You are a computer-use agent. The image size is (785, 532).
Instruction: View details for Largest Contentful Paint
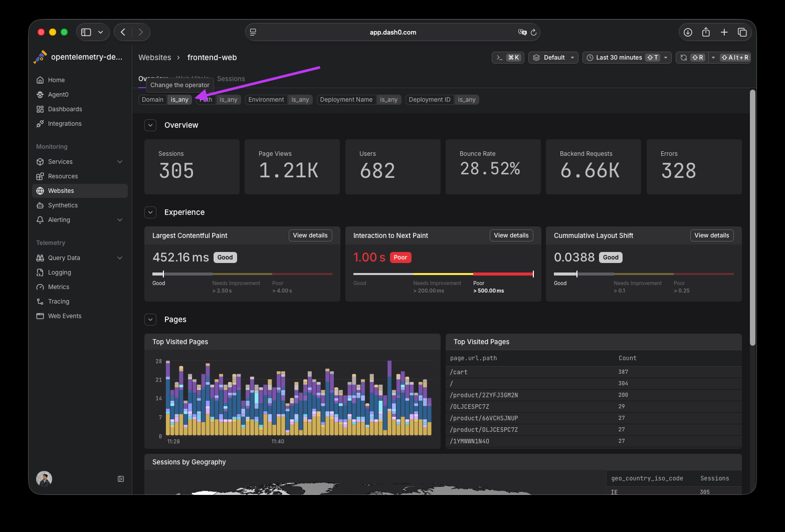[310, 235]
